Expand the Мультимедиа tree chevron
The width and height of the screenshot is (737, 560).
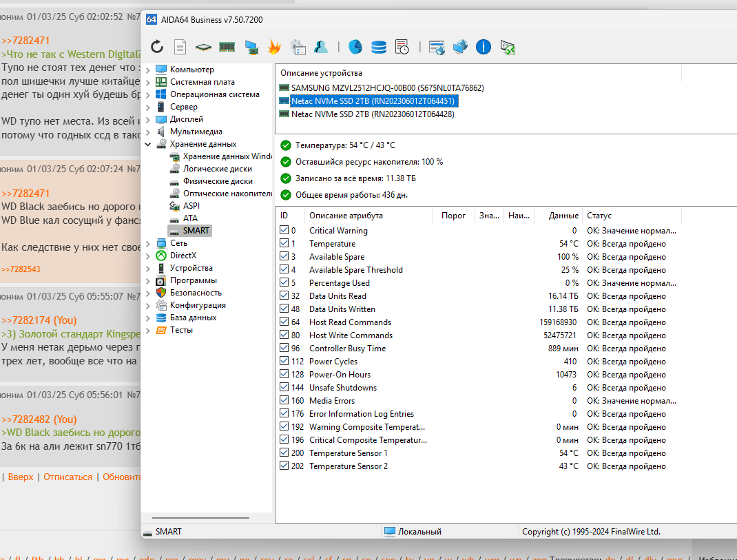(x=148, y=132)
